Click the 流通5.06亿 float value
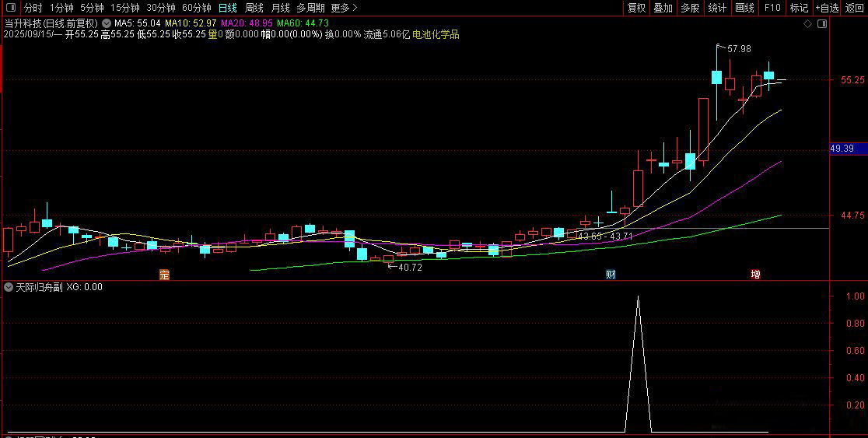This screenshot has width=868, height=438. tap(387, 35)
